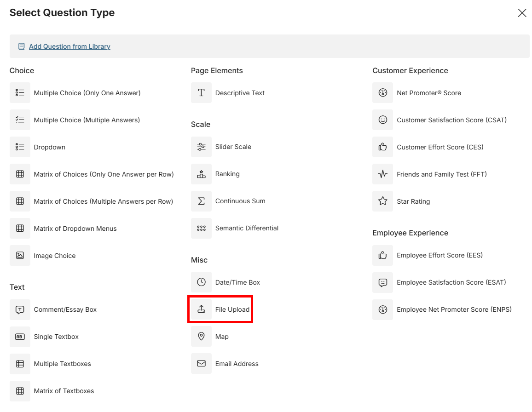Choose the Employee Effort Score thumbs-up icon
The width and height of the screenshot is (532, 412).
[383, 255]
